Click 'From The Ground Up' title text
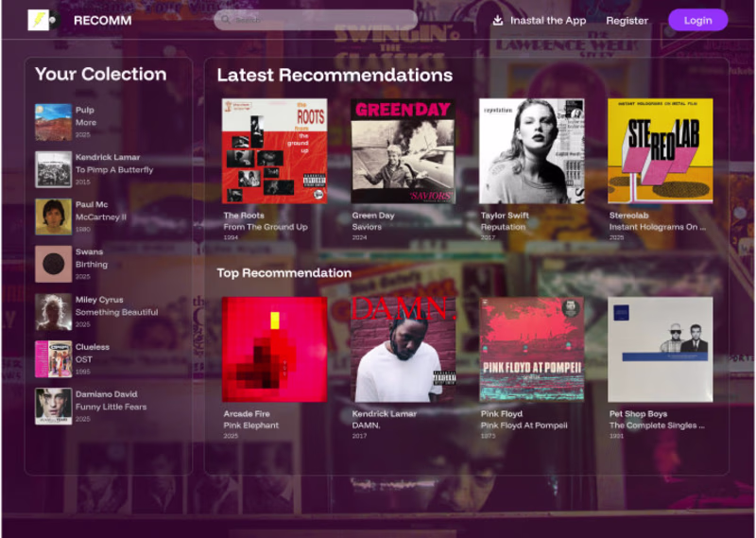The height and width of the screenshot is (538, 756). click(266, 227)
